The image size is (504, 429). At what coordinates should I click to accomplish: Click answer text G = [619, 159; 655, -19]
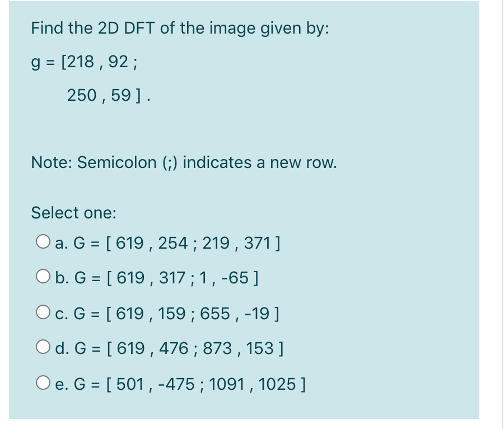coord(168,313)
